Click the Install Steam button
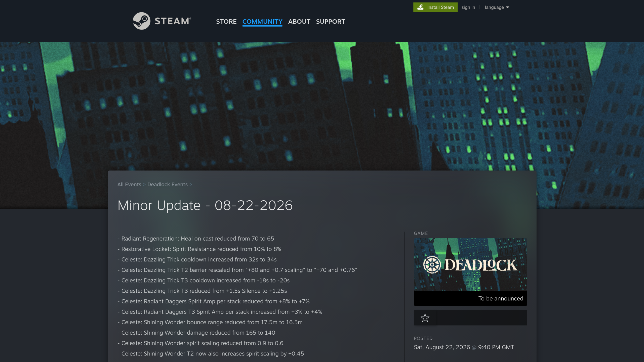This screenshot has height=362, width=644. point(435,7)
